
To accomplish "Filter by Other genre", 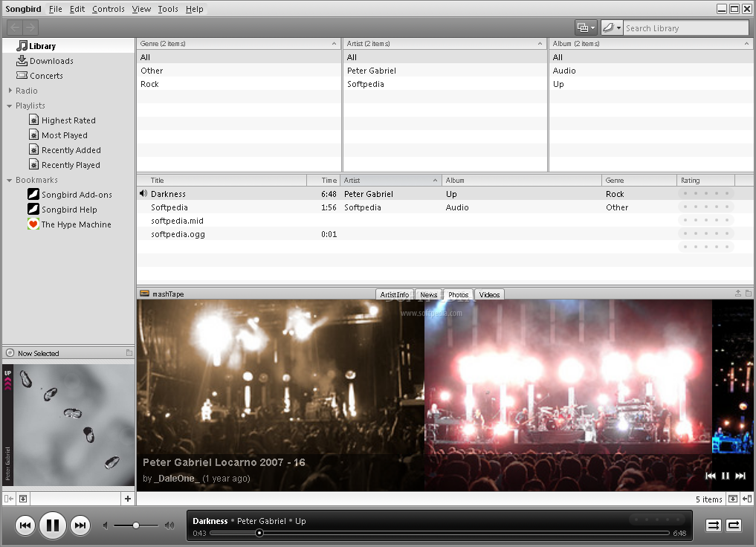I will (x=239, y=71).
